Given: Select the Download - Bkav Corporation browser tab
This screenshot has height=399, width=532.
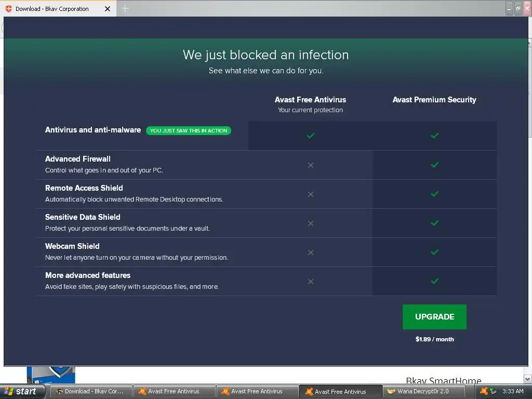Looking at the screenshot, I should click(x=58, y=8).
